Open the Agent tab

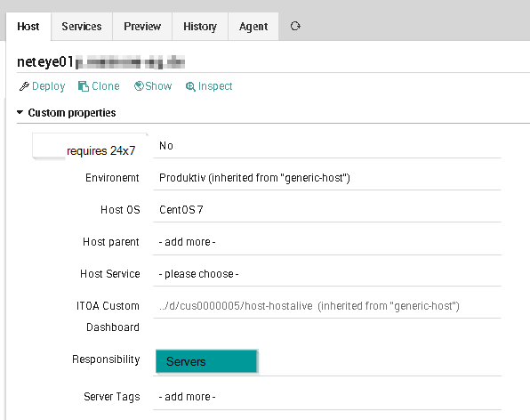coord(253,27)
